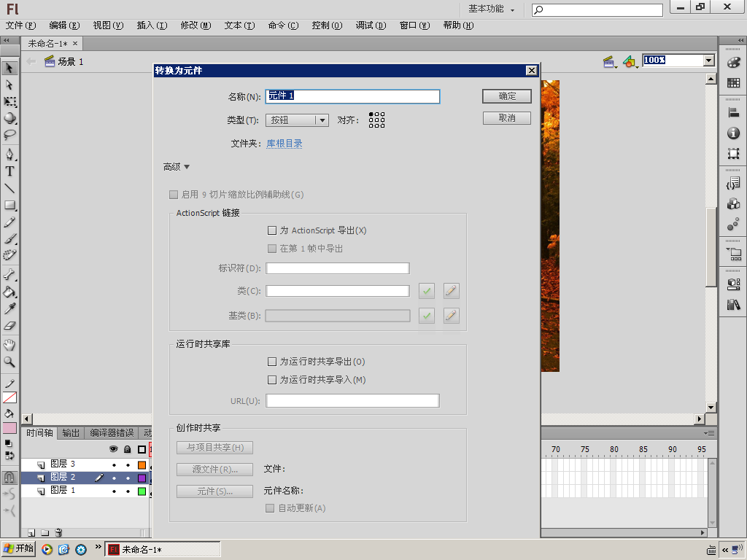This screenshot has height=560, width=747.
Task: Click the 名称 name input field
Action: point(352,96)
